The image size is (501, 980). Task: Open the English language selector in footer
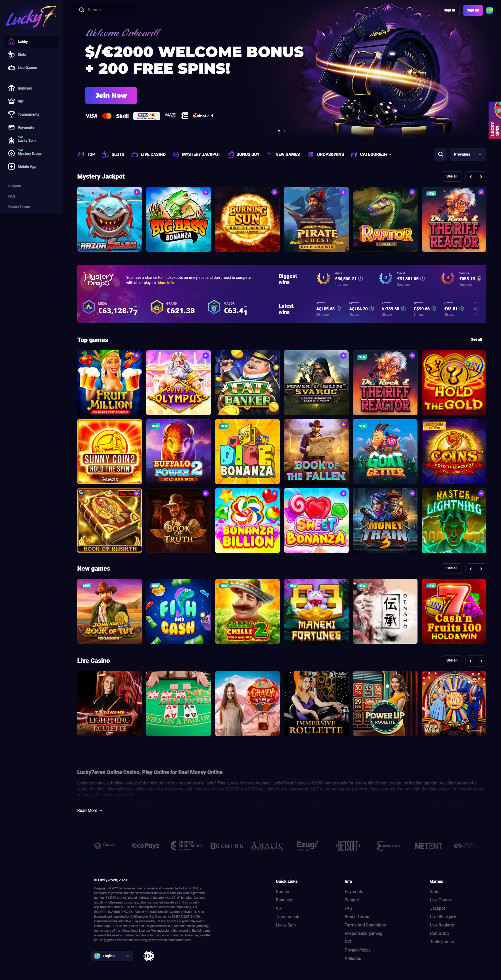coord(112,956)
